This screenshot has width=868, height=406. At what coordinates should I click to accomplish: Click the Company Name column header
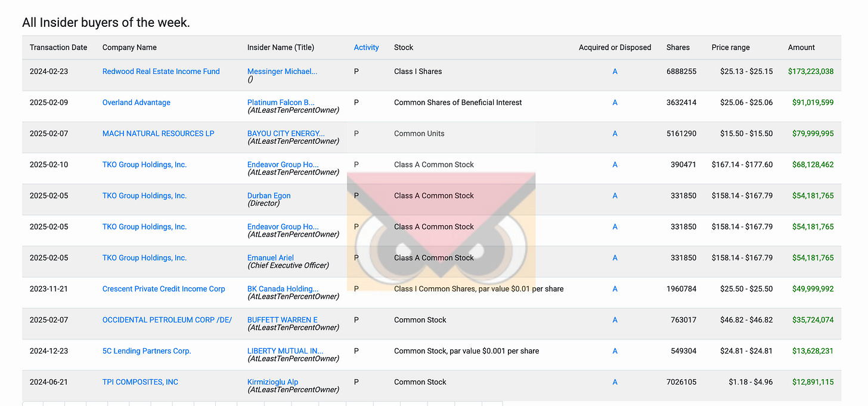129,47
